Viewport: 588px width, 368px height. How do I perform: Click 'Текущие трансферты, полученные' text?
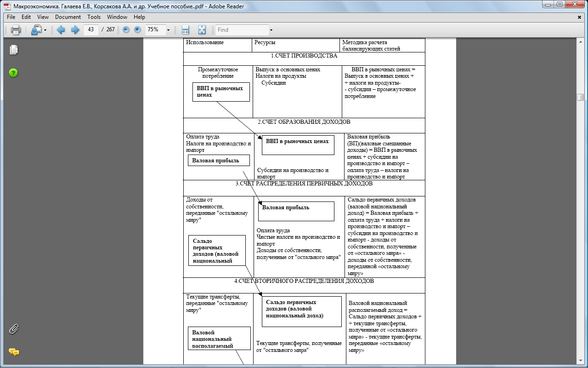pyautogui.click(x=299, y=346)
